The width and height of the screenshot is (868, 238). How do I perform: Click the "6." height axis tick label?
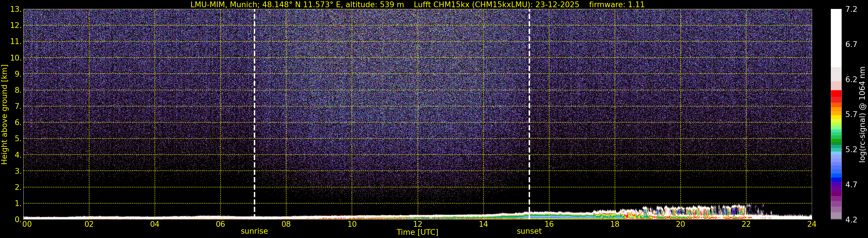18,122
